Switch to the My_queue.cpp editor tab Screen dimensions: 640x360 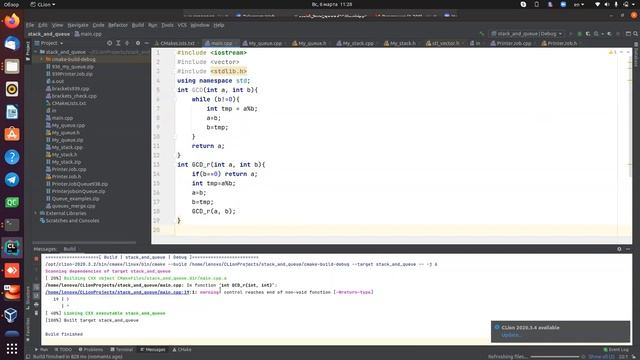point(264,43)
